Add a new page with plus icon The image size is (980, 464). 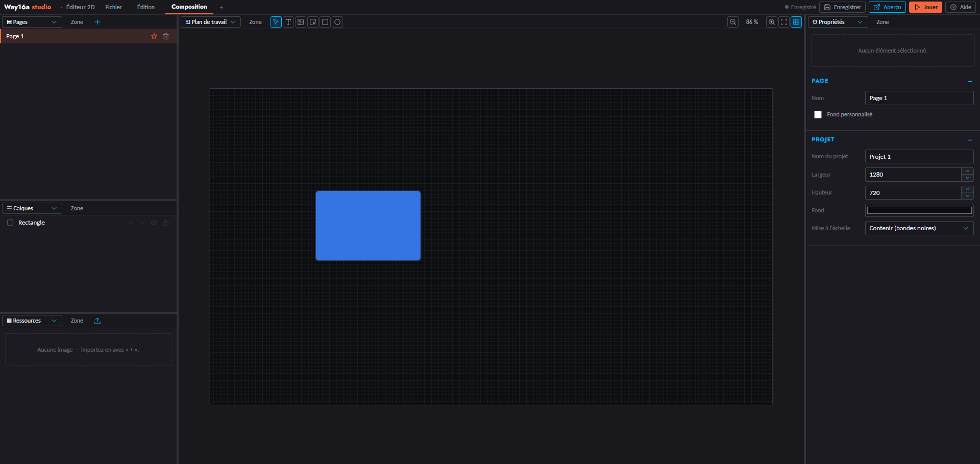[x=97, y=22]
